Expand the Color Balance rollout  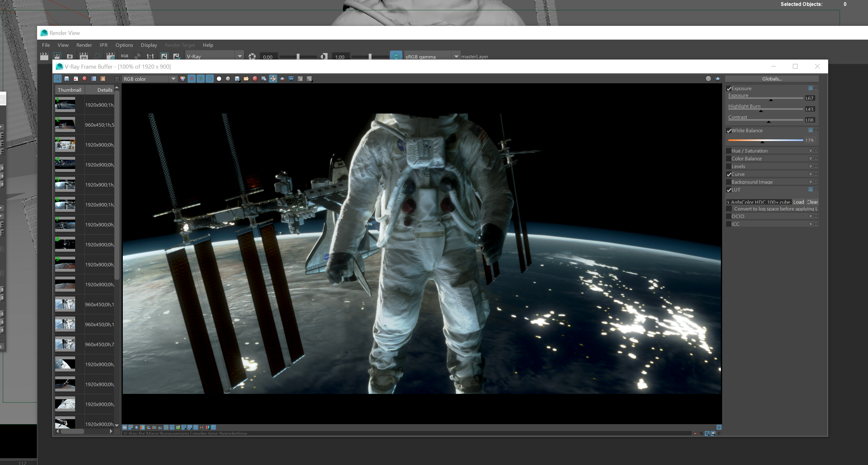point(810,158)
